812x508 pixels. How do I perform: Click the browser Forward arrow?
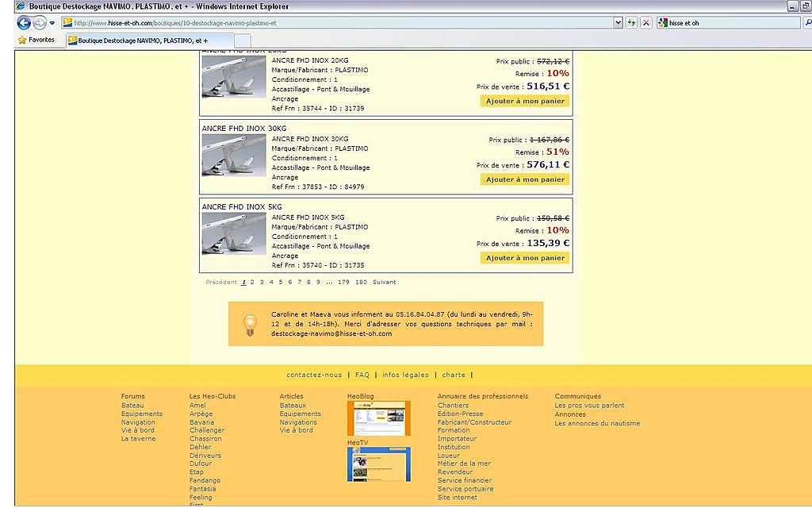pos(40,23)
